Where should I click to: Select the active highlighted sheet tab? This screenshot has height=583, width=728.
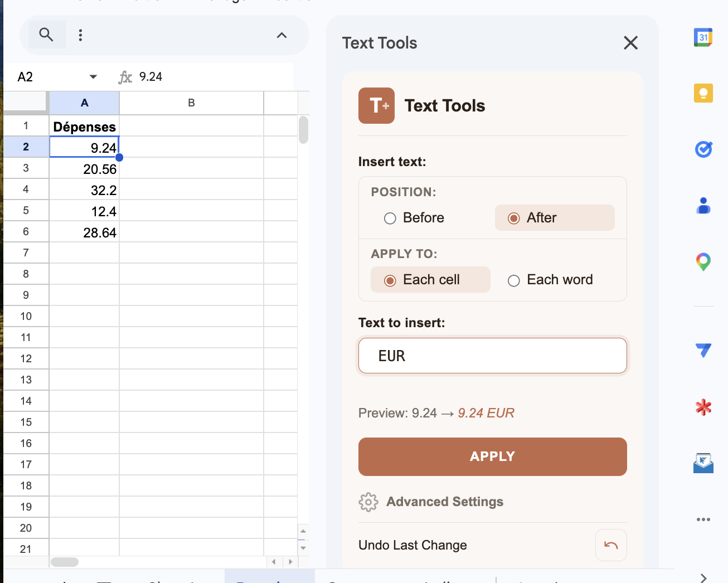pos(269,580)
